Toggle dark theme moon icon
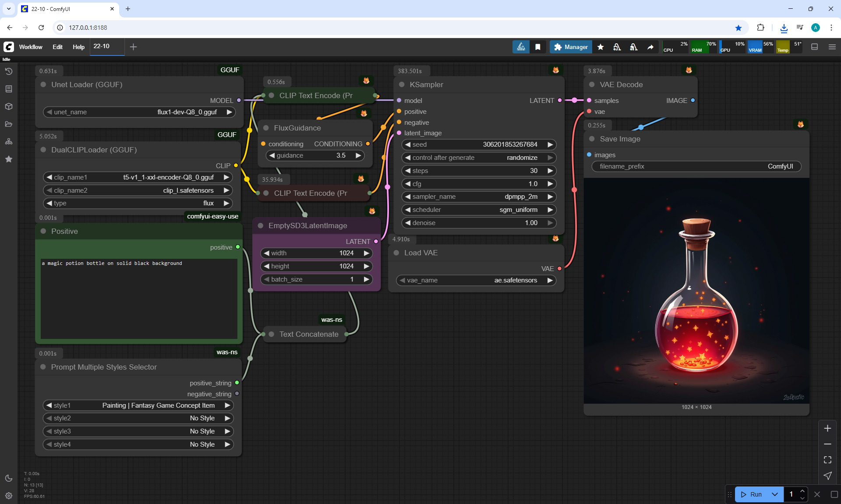The width and height of the screenshot is (841, 504). [x=9, y=478]
